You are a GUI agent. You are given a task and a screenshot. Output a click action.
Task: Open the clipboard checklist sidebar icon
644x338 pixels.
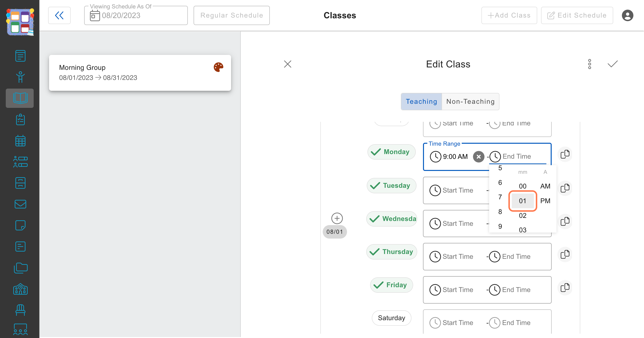coord(20,119)
